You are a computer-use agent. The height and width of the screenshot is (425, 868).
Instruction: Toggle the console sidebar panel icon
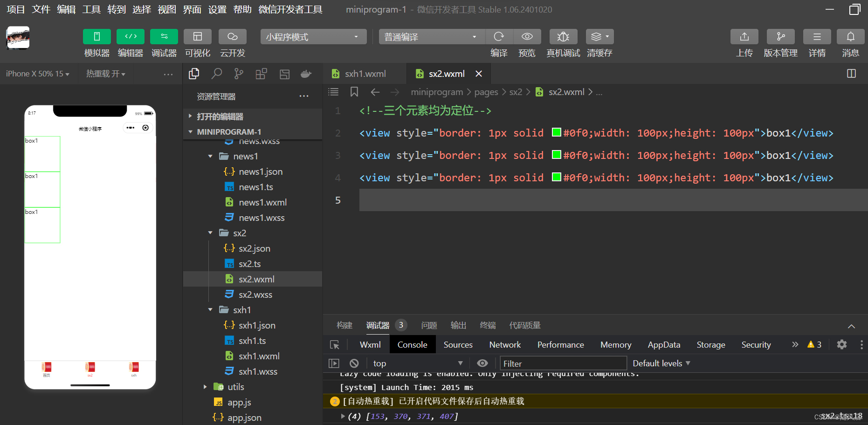[334, 363]
